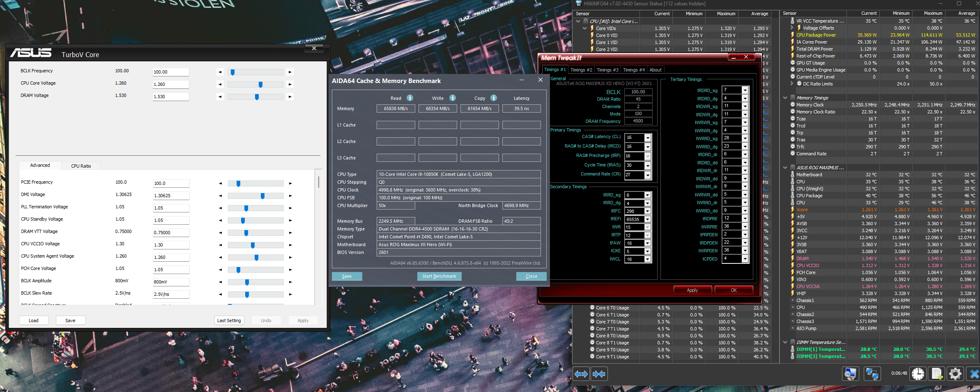Click the blue X icon in HWiNFO toolbar
This screenshot has width=980, height=392.
(x=974, y=374)
